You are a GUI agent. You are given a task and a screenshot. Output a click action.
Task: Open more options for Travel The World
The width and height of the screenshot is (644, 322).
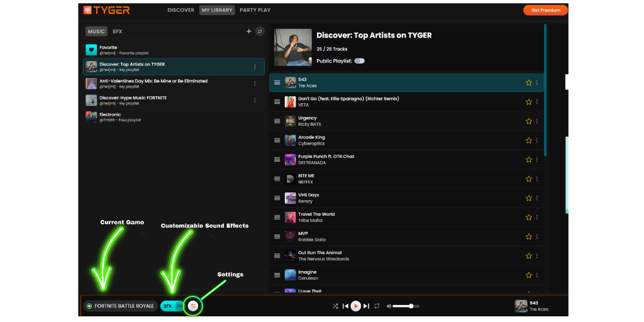pos(537,217)
